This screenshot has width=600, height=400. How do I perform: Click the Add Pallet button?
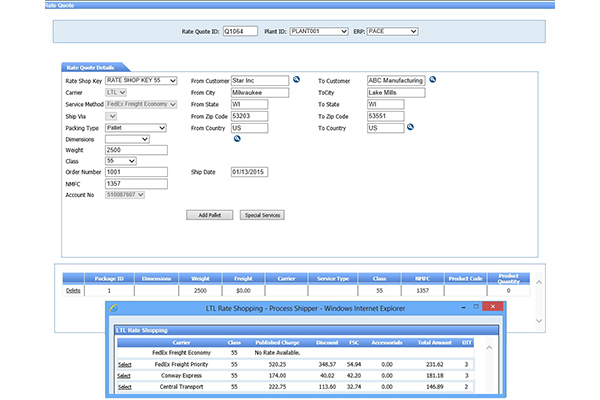[210, 215]
